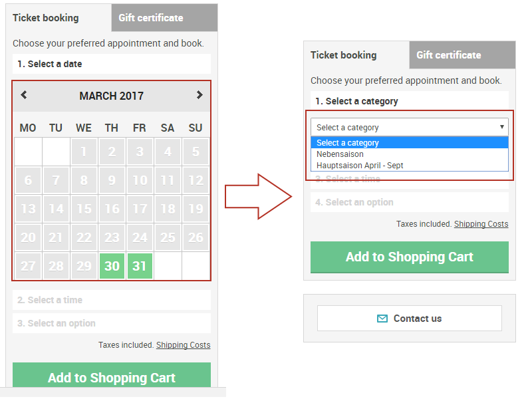
Task: Go to next month in calendar
Action: pos(199,95)
